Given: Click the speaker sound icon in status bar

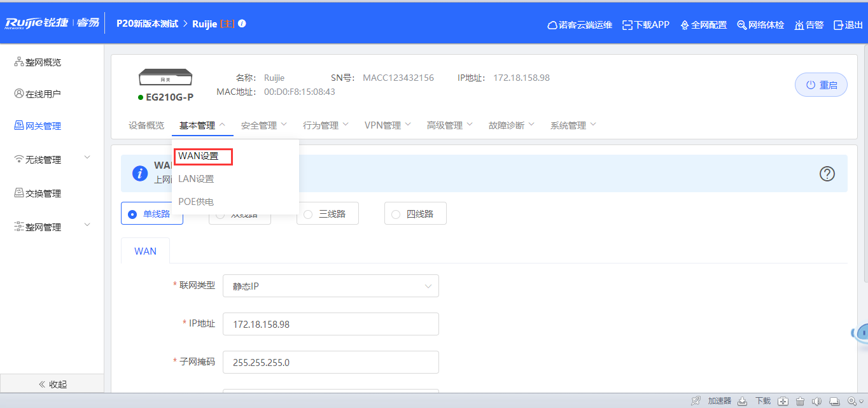Looking at the screenshot, I should (817, 401).
